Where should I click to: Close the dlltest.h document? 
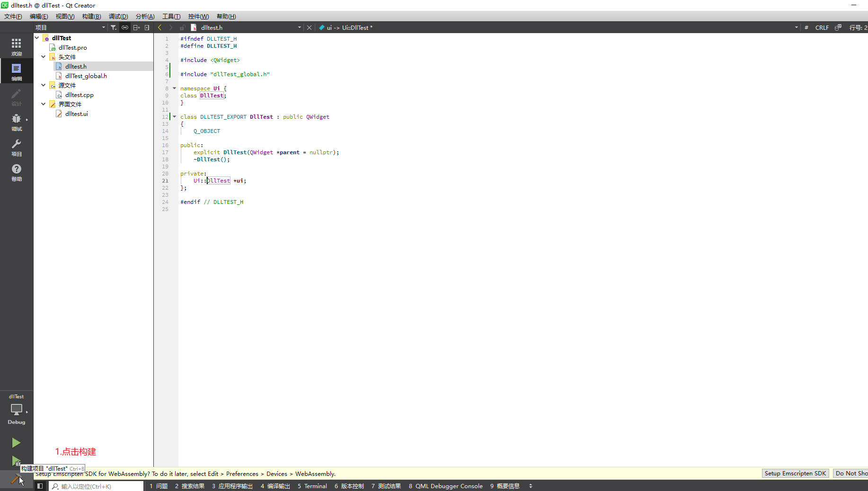309,27
